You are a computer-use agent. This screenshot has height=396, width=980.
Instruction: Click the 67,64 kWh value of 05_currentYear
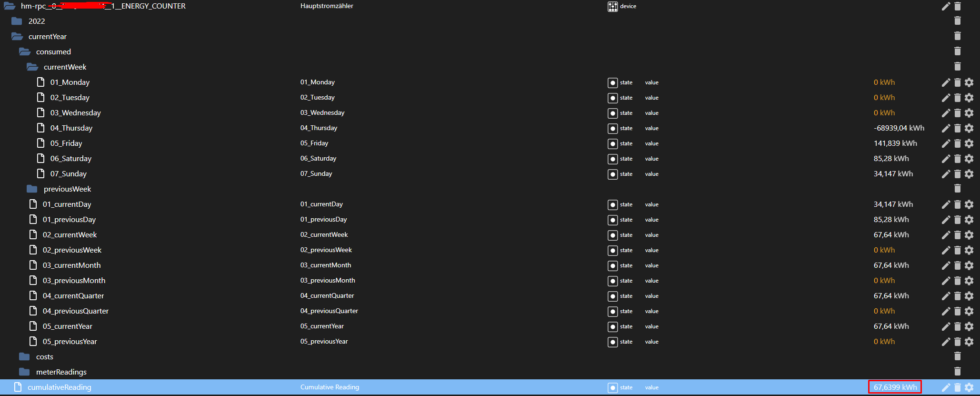891,326
